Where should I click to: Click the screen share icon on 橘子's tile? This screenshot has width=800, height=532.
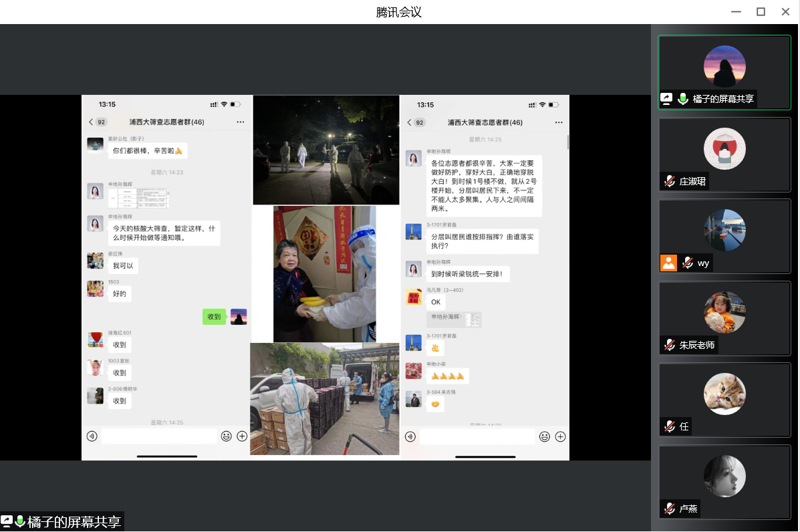coord(666,99)
